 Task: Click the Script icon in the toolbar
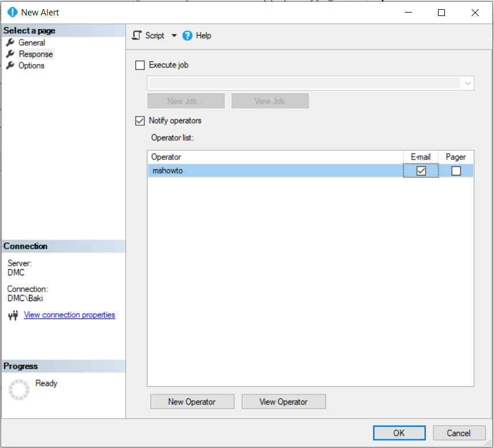point(136,35)
